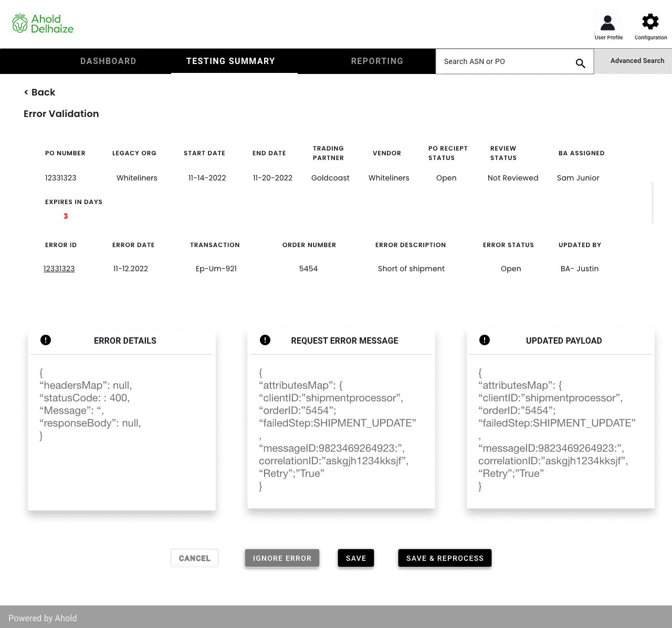Screen dimensions: 672x628
Task: Click the error date 11-12.2022
Action: pyautogui.click(x=131, y=269)
